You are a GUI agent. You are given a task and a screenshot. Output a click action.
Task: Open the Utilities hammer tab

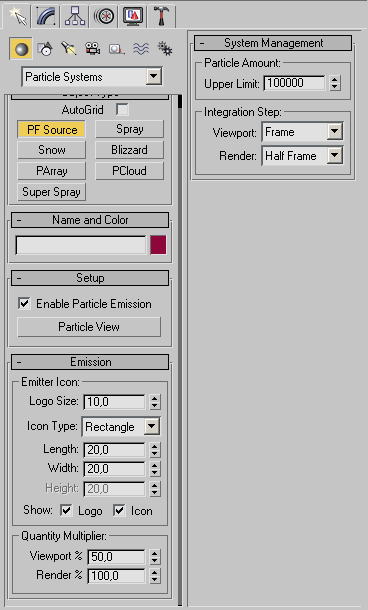[161, 16]
